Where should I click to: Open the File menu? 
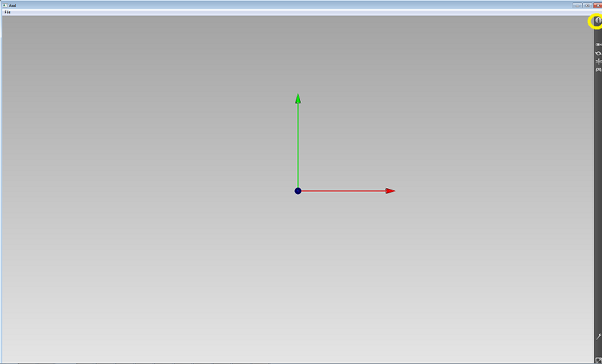pos(8,12)
